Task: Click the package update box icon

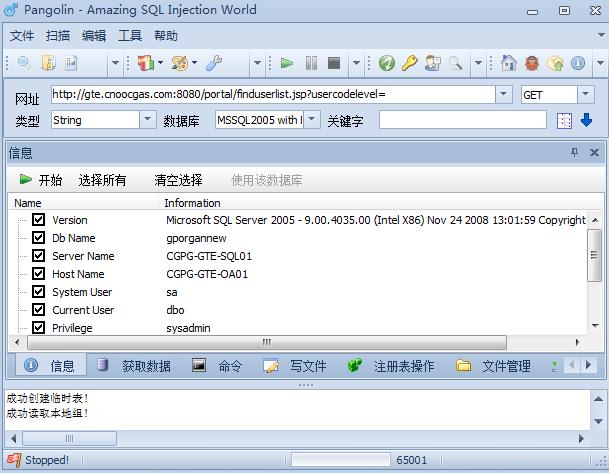Action: tap(555, 63)
